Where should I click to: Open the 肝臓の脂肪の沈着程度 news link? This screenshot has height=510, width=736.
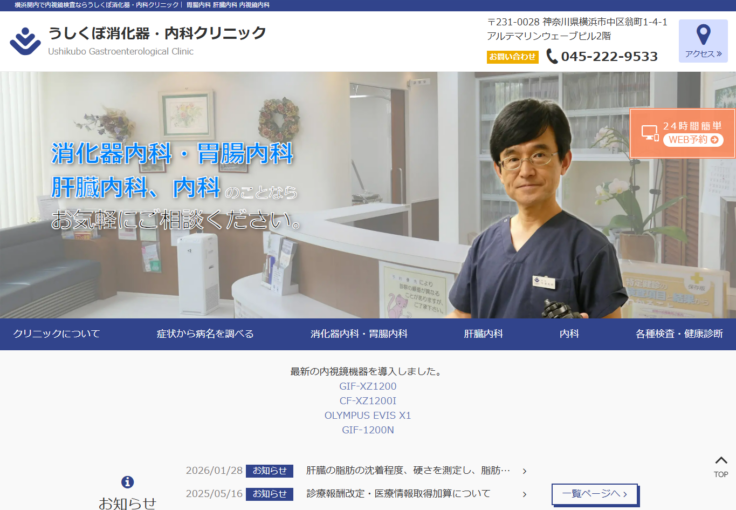pos(408,471)
